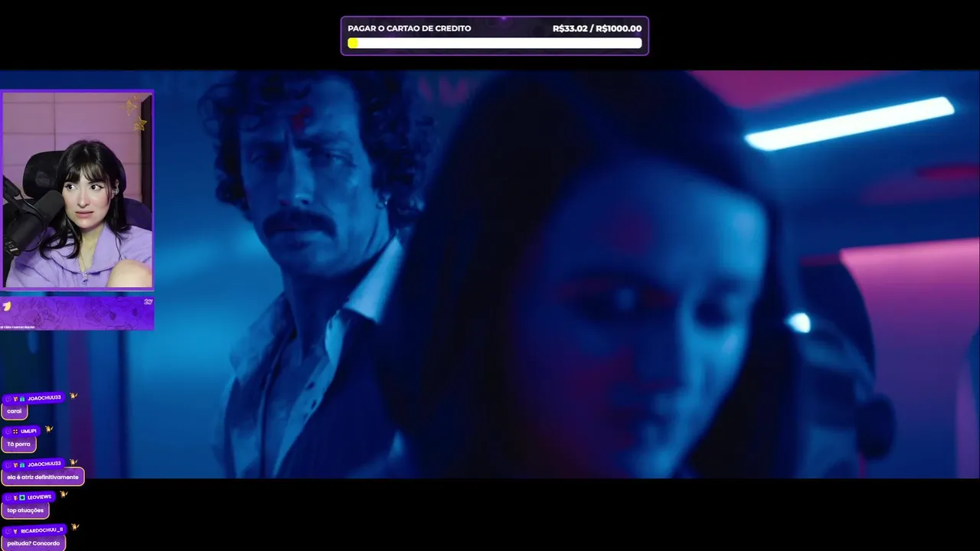Click the Pikachu emote next to RICARDOCHUU_II
Screen dimensions: 980x551
[74, 527]
